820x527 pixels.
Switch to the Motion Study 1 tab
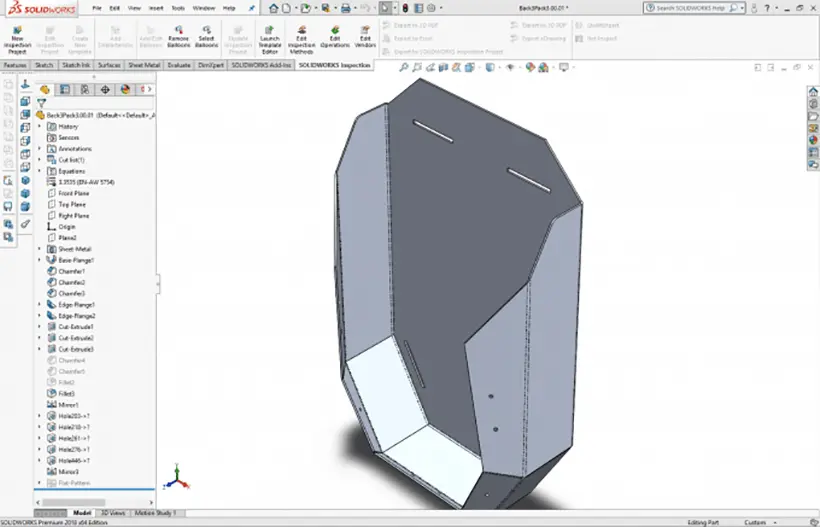tap(155, 513)
